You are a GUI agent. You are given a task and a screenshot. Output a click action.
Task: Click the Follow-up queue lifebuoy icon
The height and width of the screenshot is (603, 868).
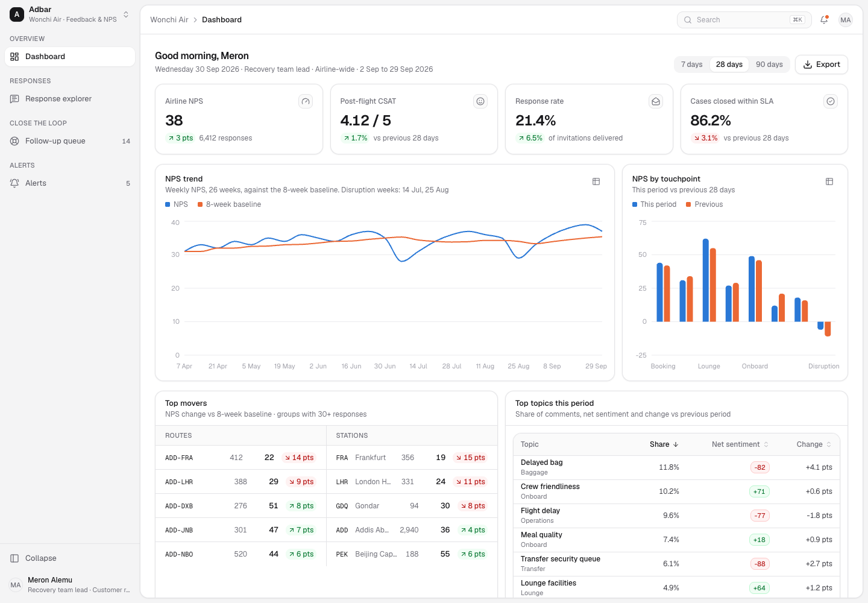click(x=14, y=141)
